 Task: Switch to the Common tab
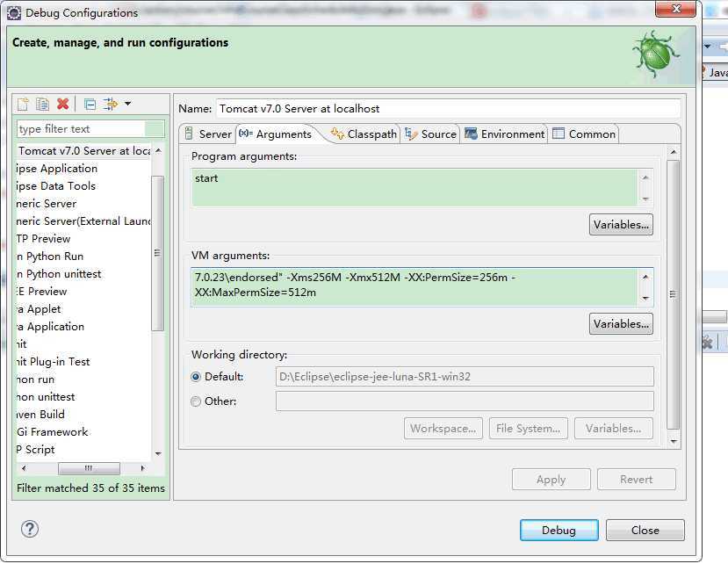(x=584, y=134)
